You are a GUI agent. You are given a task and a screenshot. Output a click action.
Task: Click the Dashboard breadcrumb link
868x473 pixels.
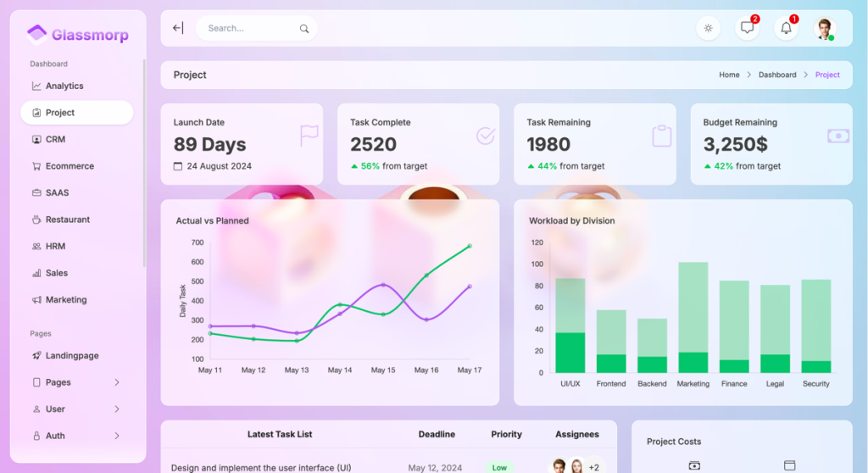coord(777,75)
